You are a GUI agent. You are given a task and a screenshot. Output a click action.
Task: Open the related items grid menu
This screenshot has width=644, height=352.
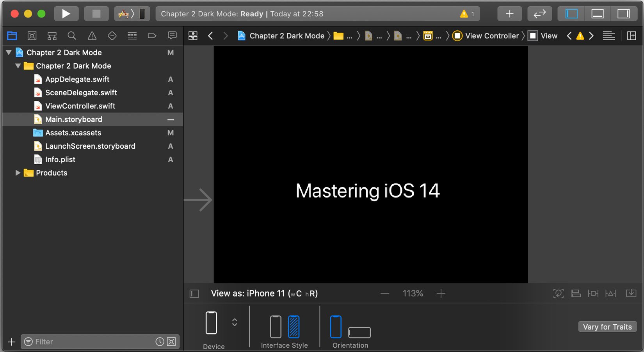193,36
